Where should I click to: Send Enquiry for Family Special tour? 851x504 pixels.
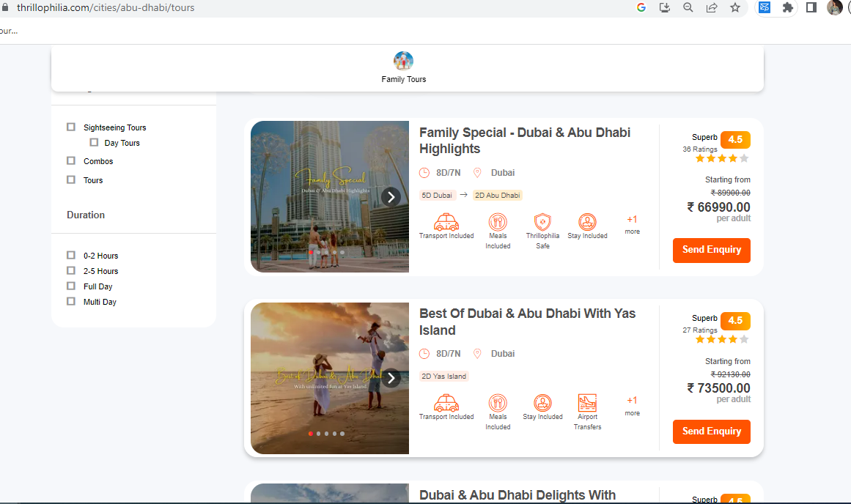point(712,250)
